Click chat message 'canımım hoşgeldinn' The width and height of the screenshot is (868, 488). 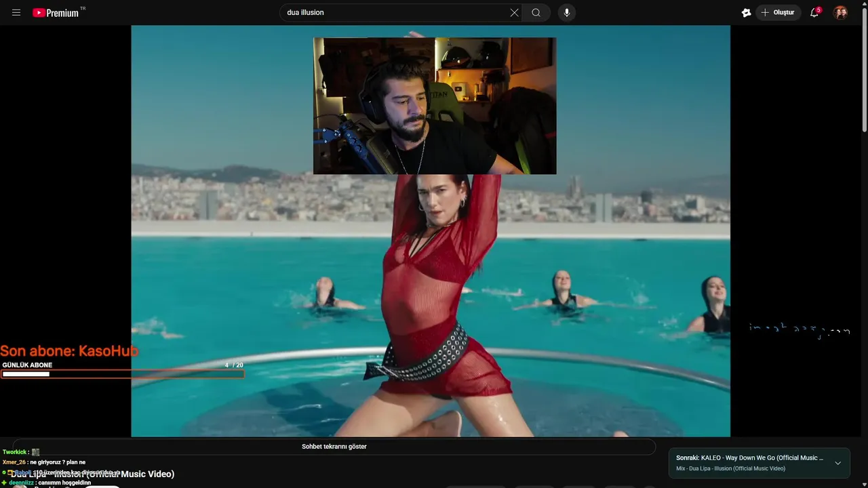tap(64, 483)
